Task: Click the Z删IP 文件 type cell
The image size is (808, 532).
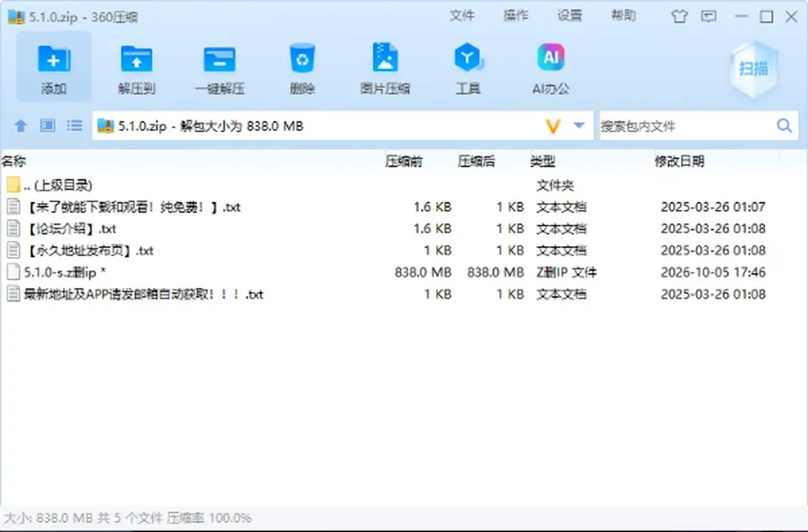Action: 566,272
